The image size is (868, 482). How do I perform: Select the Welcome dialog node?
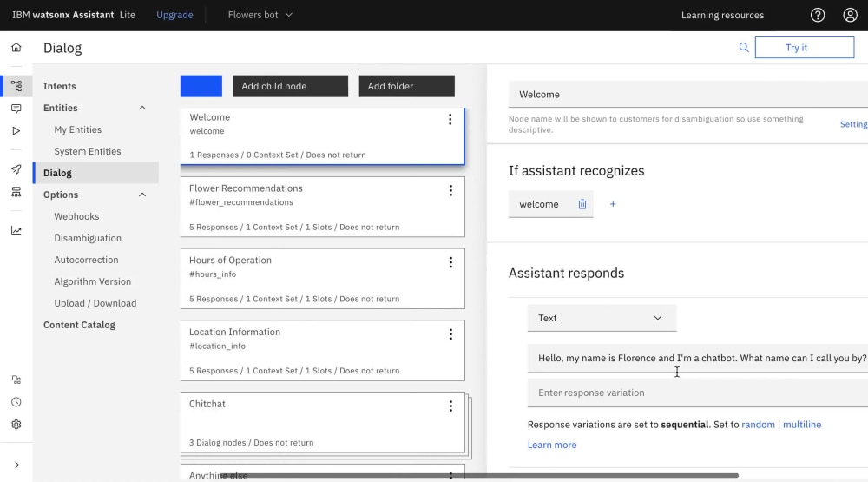coord(322,135)
